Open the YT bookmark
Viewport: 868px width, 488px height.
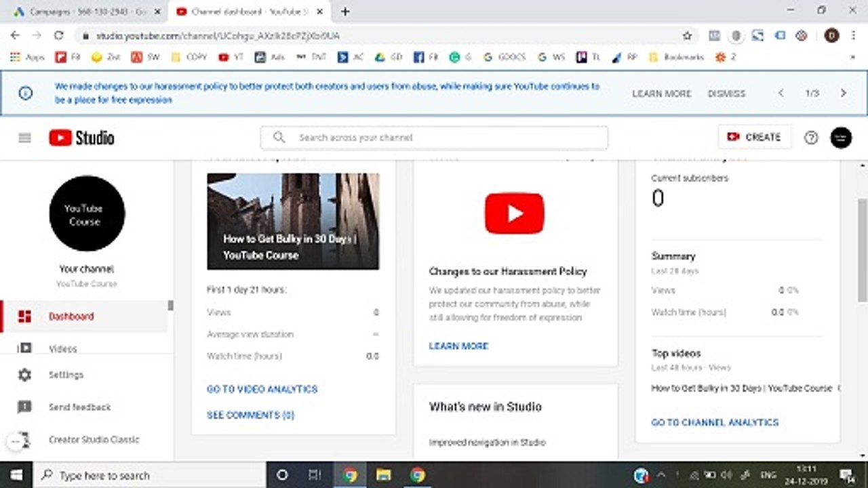click(231, 58)
